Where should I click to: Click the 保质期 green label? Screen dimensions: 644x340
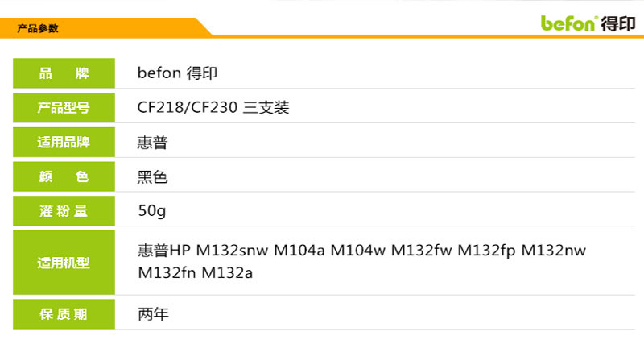click(64, 314)
